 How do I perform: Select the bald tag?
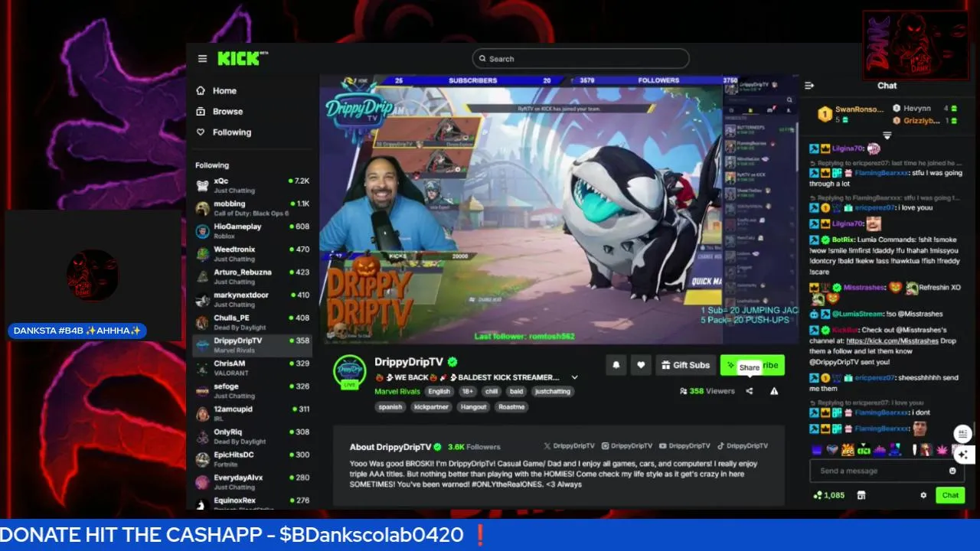(516, 392)
